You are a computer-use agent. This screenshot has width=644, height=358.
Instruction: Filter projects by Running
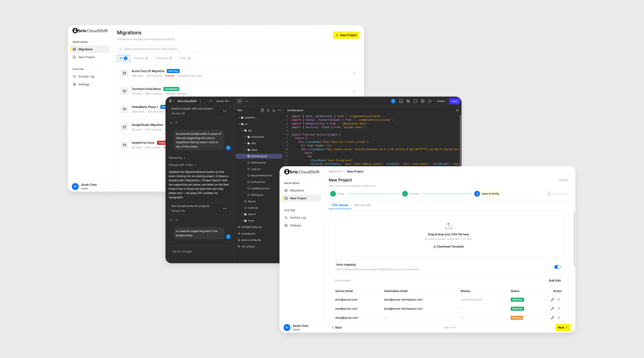pos(141,58)
